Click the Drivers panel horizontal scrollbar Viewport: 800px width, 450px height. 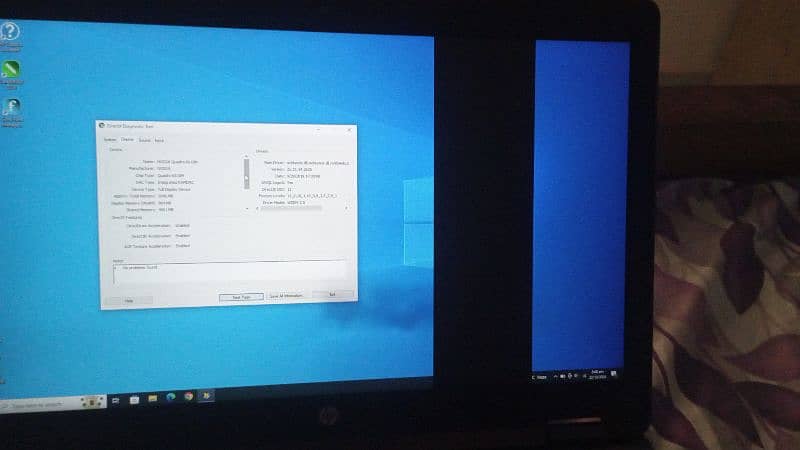coord(300,210)
